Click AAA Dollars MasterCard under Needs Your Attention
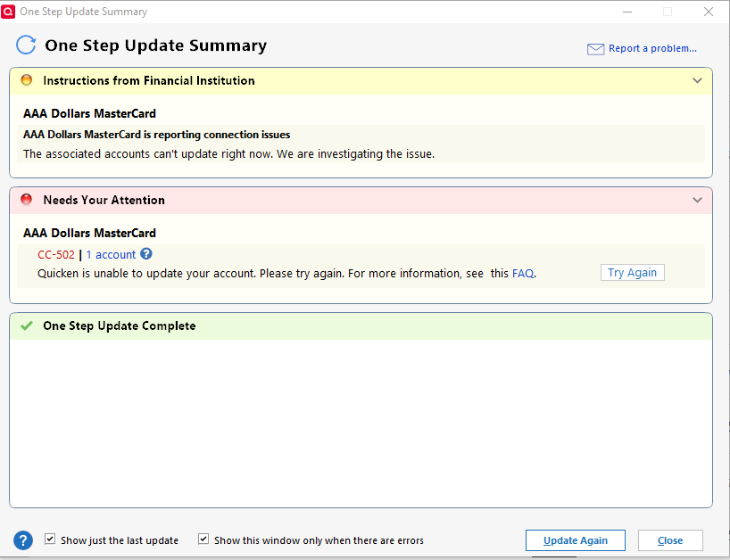The image size is (730, 560). pyautogui.click(x=90, y=233)
